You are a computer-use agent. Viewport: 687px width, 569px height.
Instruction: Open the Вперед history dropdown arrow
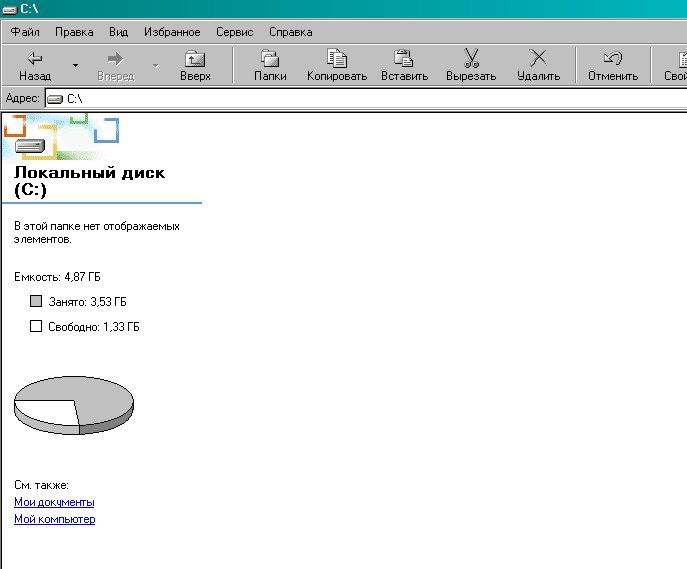[156, 66]
